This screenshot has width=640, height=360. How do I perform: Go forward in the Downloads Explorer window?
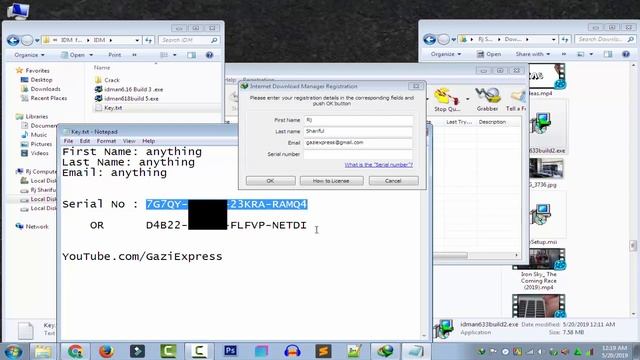tap(443, 39)
